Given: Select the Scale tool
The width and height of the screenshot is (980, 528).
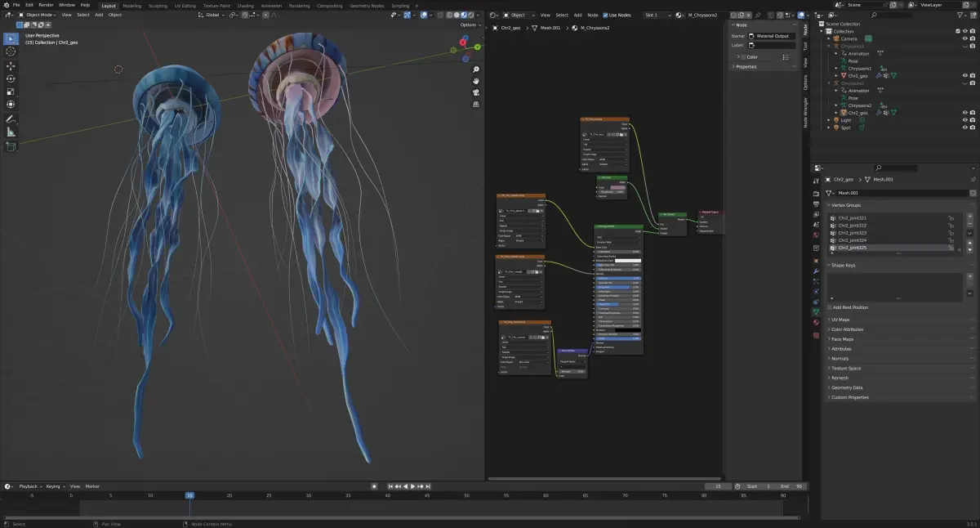Looking at the screenshot, I should pyautogui.click(x=11, y=92).
